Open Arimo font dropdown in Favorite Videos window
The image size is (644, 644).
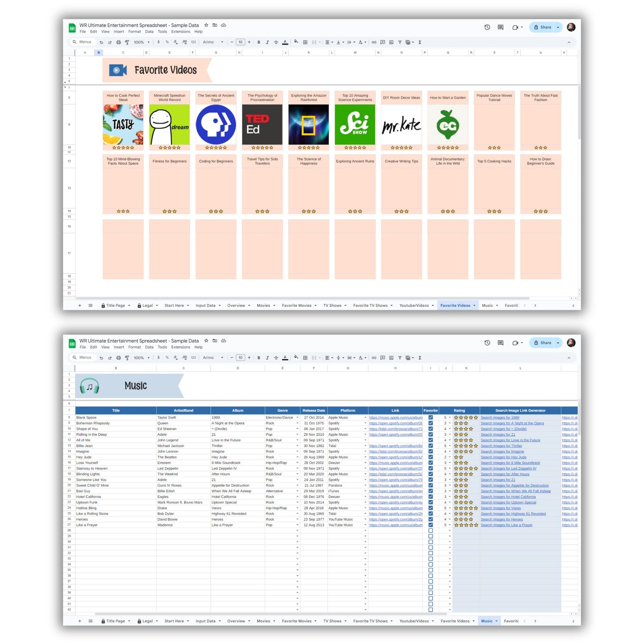click(213, 42)
